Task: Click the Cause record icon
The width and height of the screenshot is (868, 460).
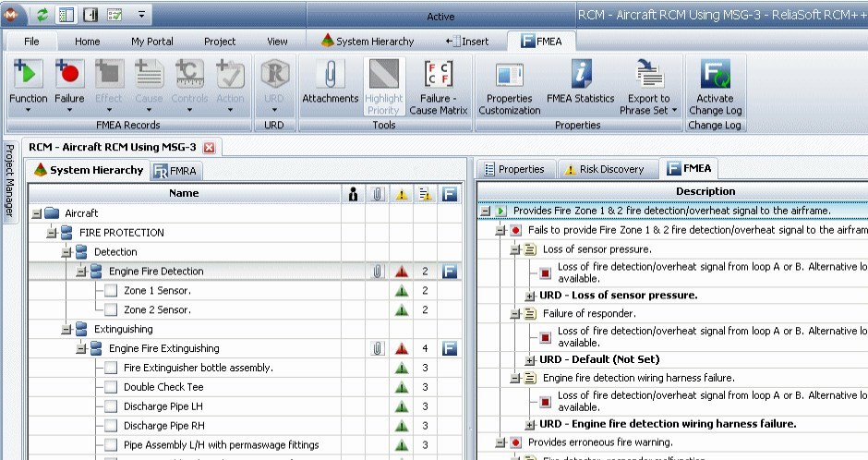Action: click(149, 74)
